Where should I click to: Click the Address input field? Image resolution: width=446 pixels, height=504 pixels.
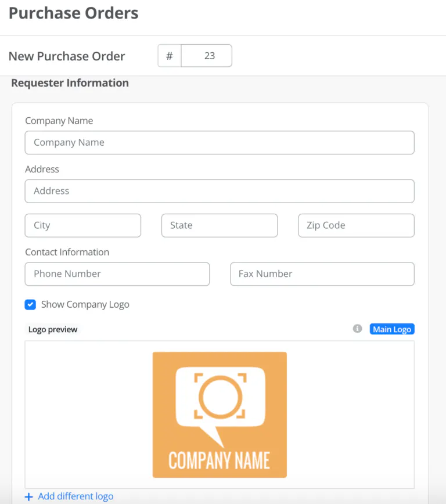220,190
